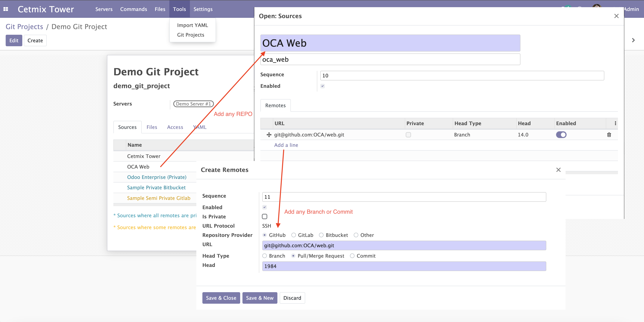This screenshot has height=322, width=644.
Task: Open the Tools menu
Action: pyautogui.click(x=179, y=9)
